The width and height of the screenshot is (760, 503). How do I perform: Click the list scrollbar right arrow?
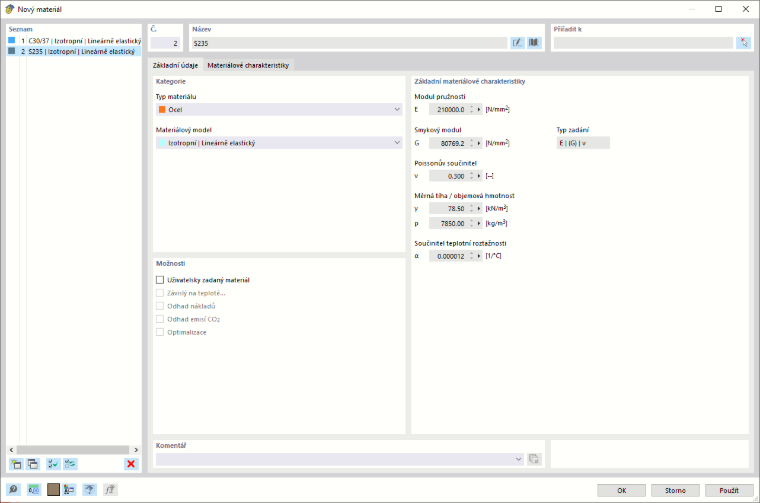(x=136, y=450)
